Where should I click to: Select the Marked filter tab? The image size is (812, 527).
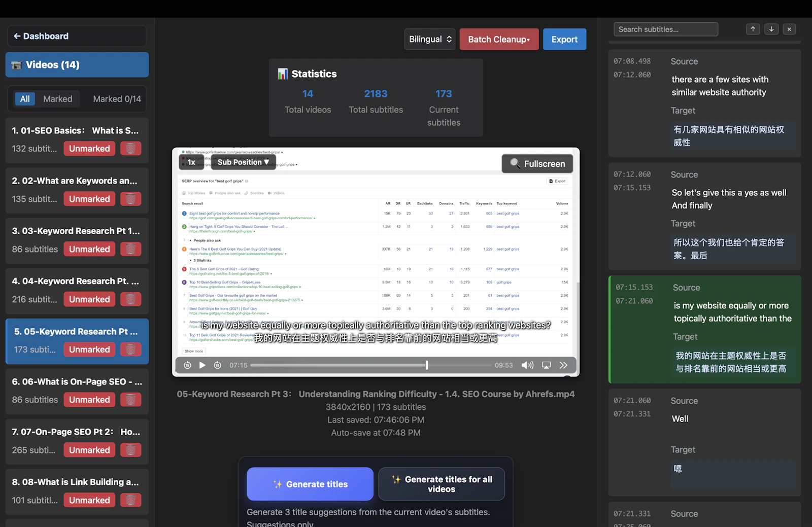click(x=58, y=99)
